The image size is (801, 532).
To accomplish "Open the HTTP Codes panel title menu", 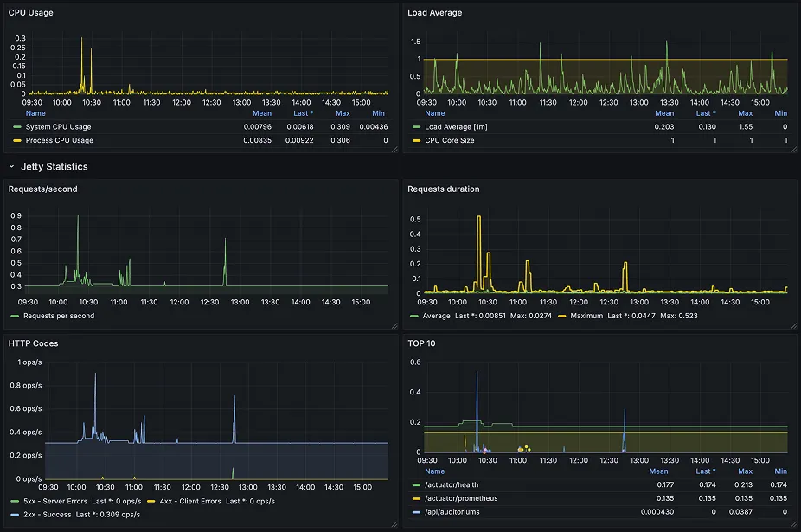I will 33,343.
